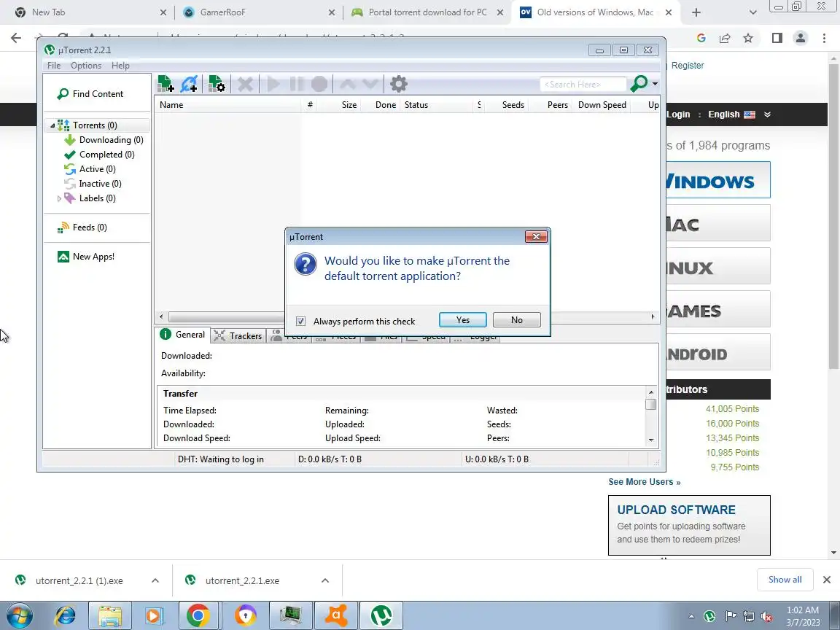Click the Remove torrent X icon
Viewport: 840px width, 630px height.
(x=245, y=84)
